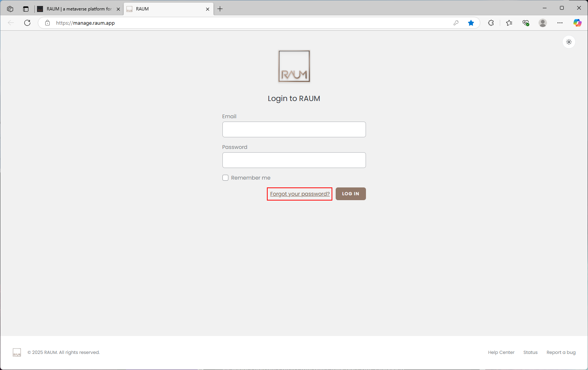Switch to 'RAUM | a metaverse platform for' tab
The image size is (588, 370).
tap(79, 9)
